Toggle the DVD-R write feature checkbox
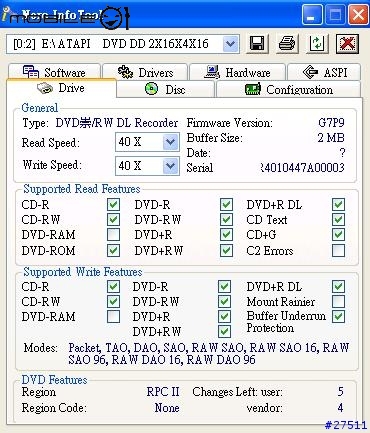 [x=224, y=286]
